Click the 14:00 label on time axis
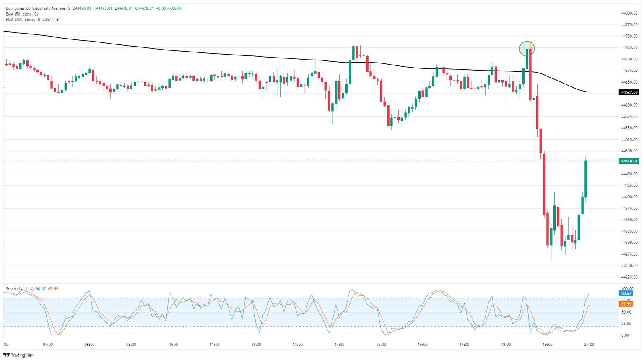Screen dimensions: 644x361 [x=339, y=345]
